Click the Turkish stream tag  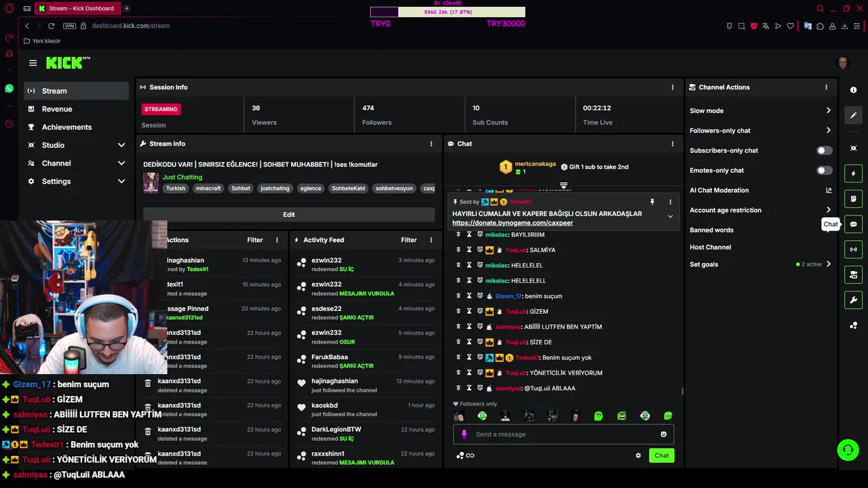[x=176, y=188]
